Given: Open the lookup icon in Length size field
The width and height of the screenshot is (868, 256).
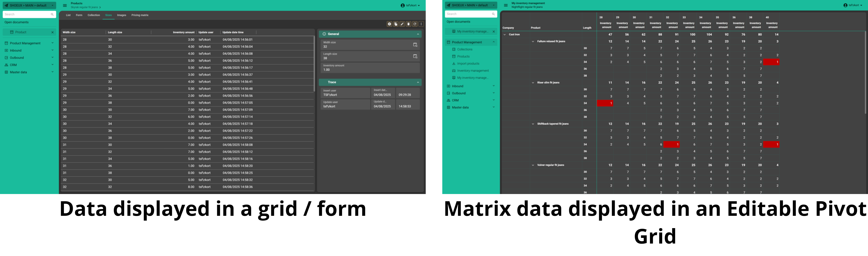Looking at the screenshot, I should tap(415, 56).
